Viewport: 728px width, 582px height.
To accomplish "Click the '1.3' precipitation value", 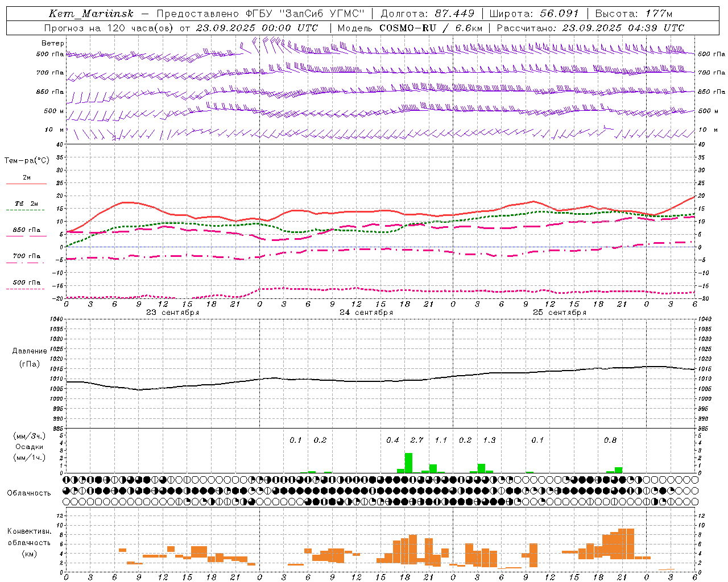I will (x=489, y=440).
